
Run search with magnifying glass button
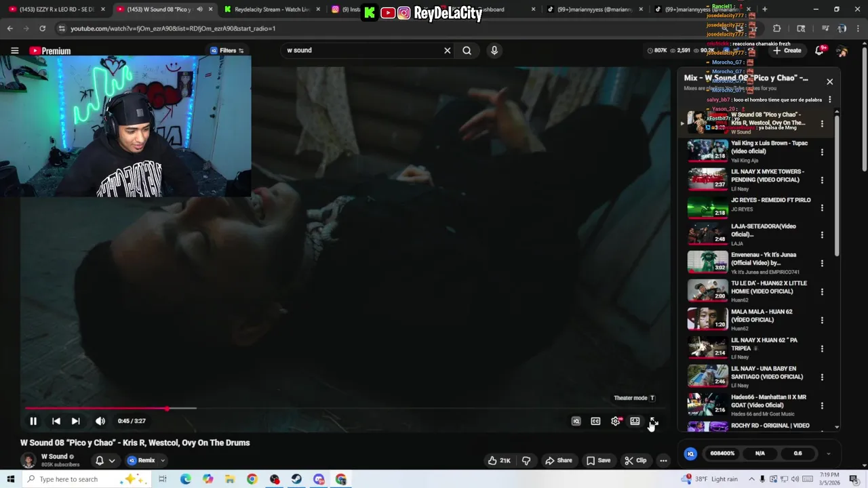click(467, 50)
